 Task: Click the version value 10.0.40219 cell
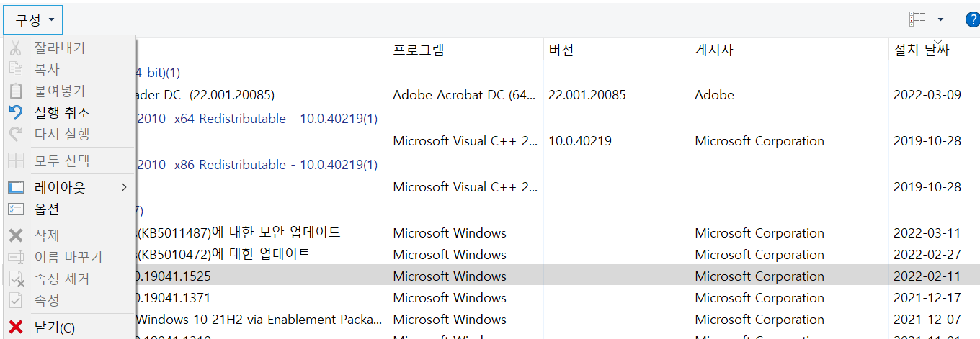[580, 141]
